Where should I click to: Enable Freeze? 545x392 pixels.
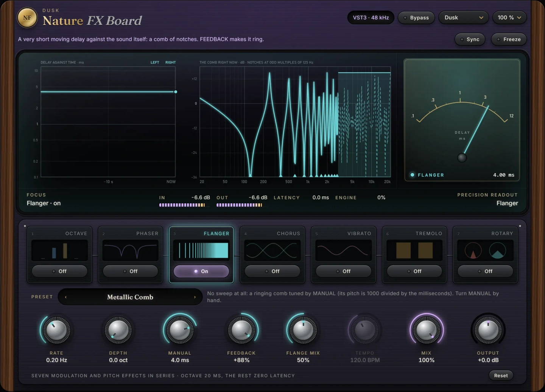pyautogui.click(x=509, y=39)
